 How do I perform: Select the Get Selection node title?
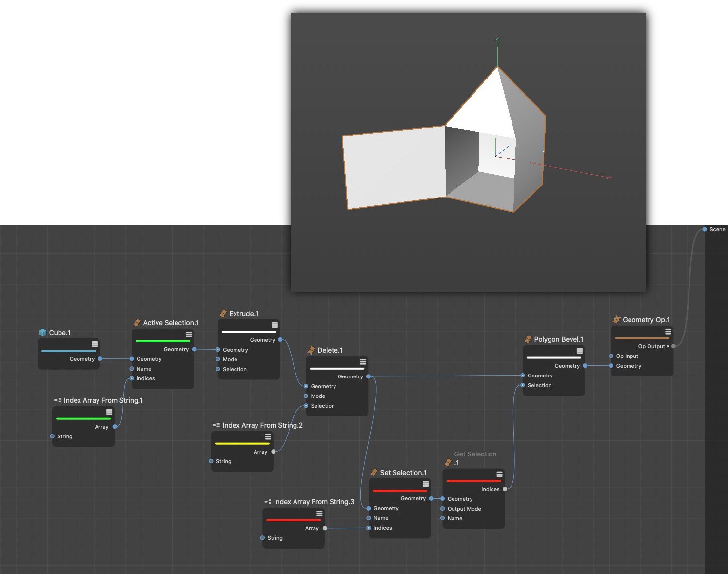pos(475,454)
